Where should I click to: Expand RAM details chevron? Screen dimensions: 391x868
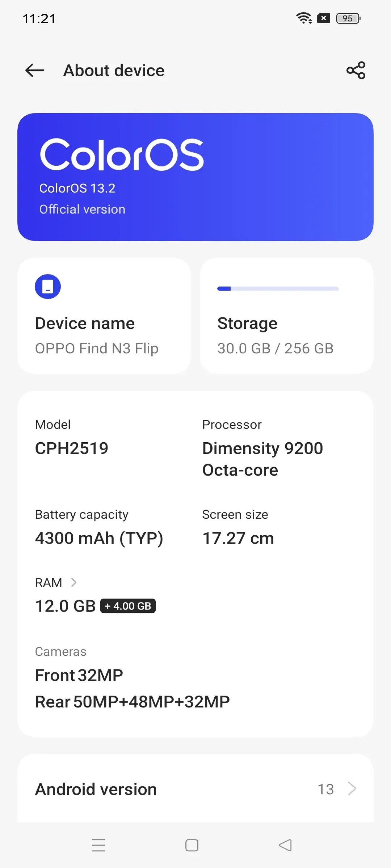(74, 582)
